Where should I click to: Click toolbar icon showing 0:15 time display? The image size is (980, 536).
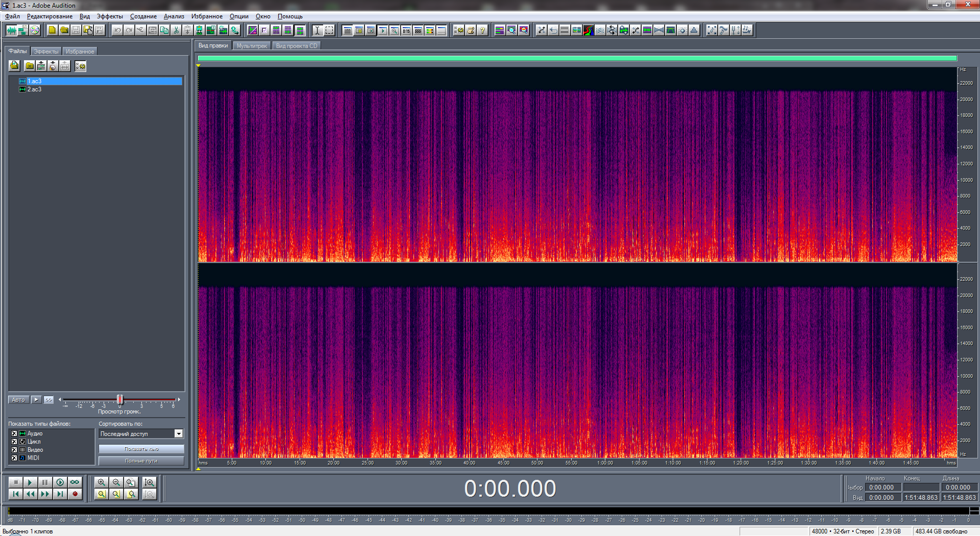coord(406,30)
